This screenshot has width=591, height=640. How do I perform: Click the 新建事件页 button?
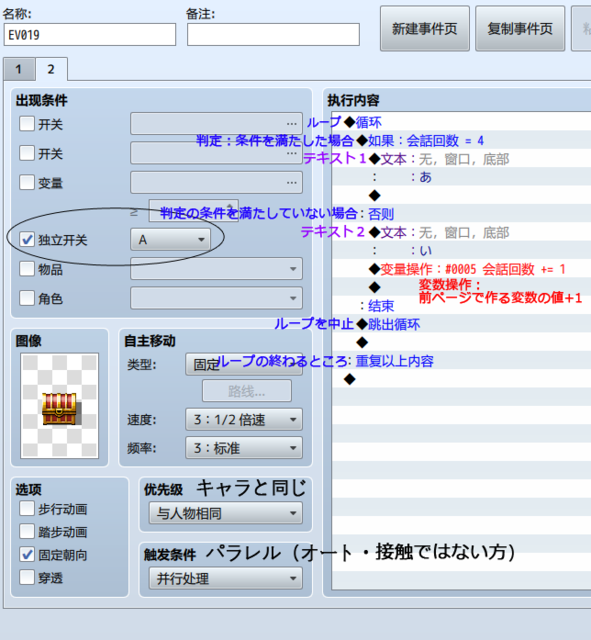point(424,29)
